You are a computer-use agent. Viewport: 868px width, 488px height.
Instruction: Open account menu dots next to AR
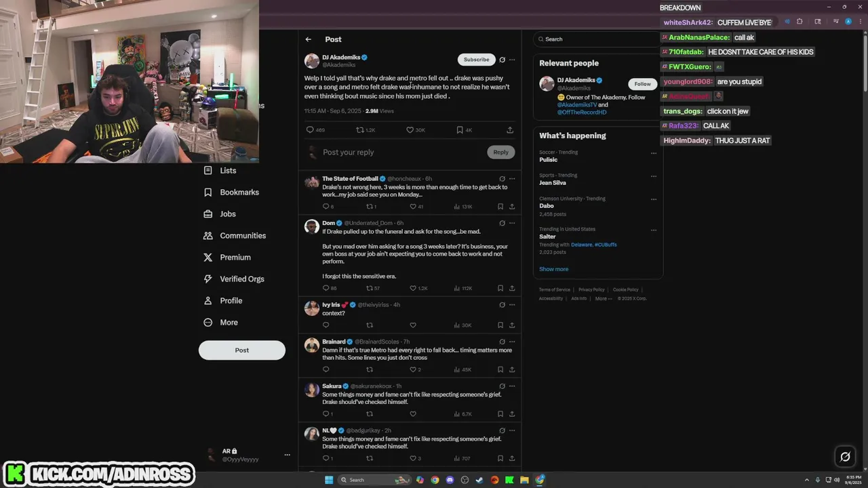point(287,455)
